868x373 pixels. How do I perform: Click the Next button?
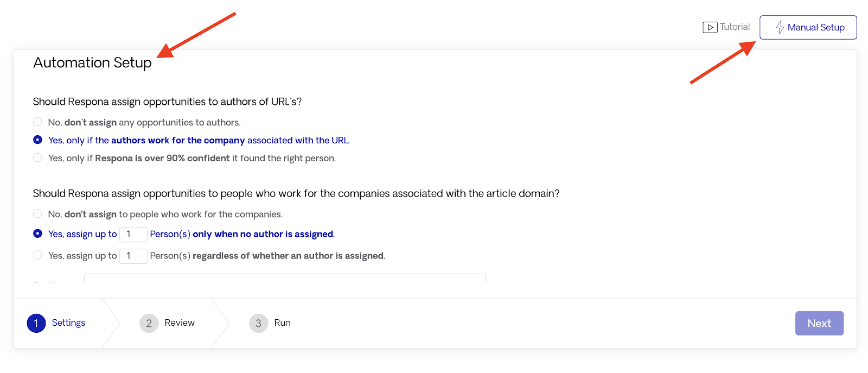coord(819,323)
